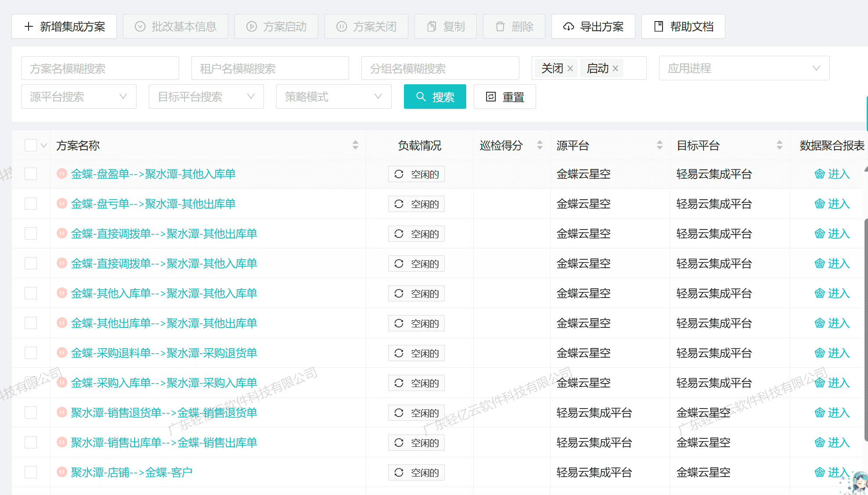This screenshot has height=495, width=868.
Task: Refresh load status for 金蝶-采购退料单 row
Action: pyautogui.click(x=416, y=353)
